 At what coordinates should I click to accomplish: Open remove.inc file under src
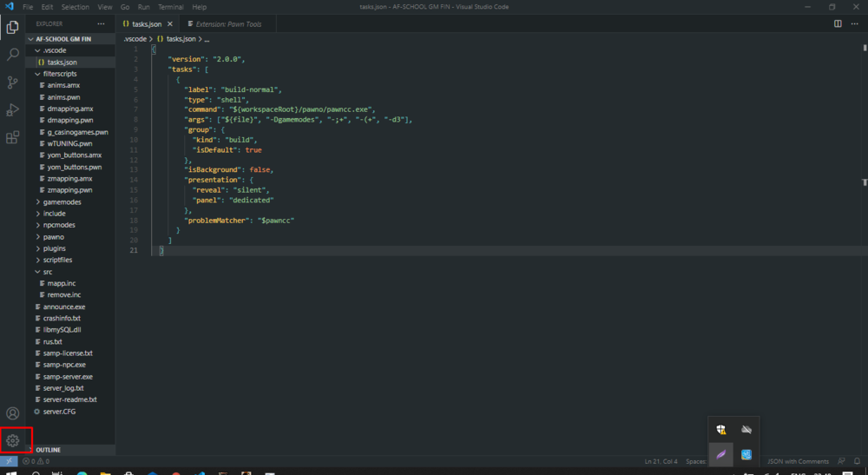pos(70,295)
